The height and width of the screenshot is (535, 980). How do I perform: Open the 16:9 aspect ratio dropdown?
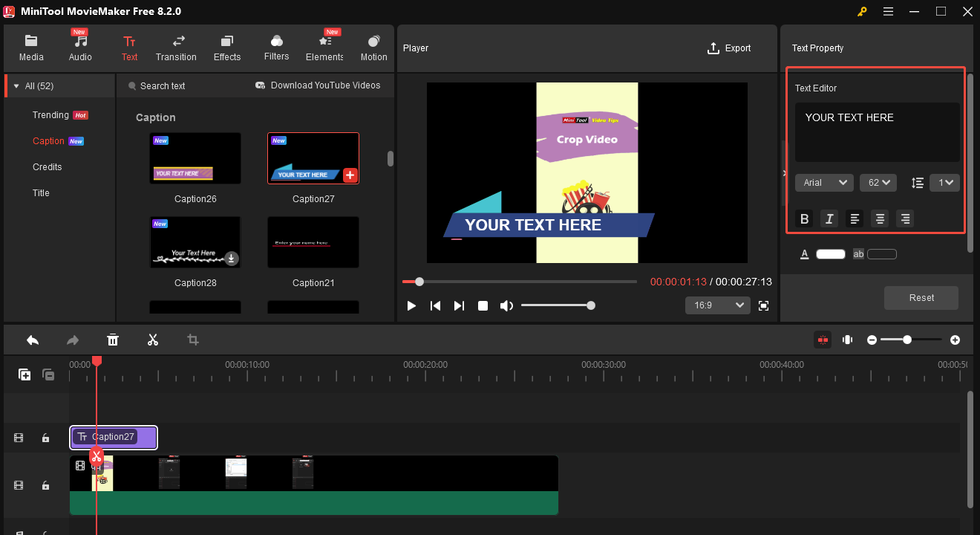click(718, 305)
